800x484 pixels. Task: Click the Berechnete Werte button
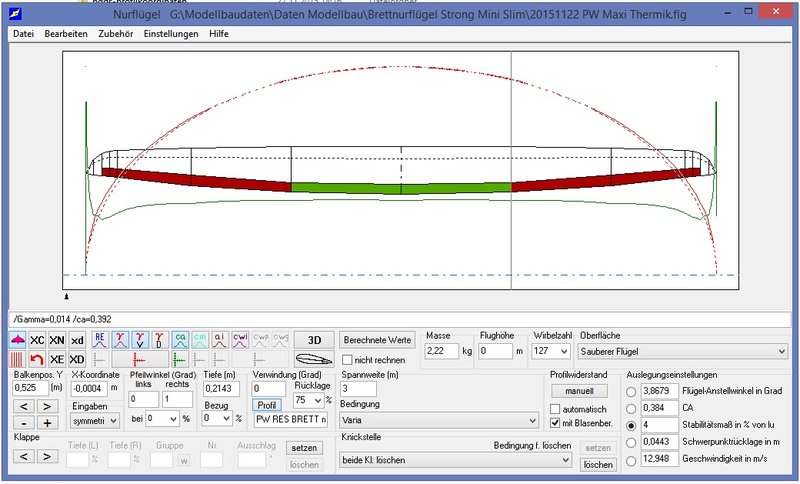tap(377, 340)
